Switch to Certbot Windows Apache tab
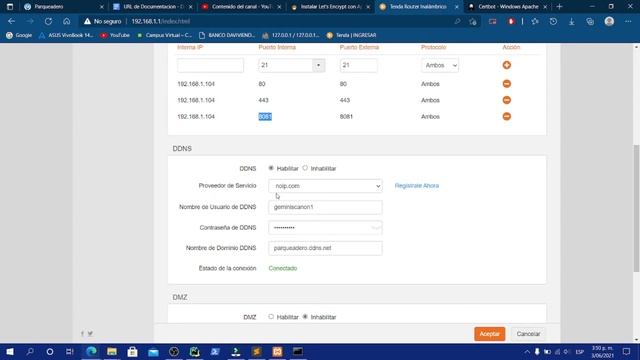Image resolution: width=640 pixels, height=360 pixels. (x=508, y=7)
